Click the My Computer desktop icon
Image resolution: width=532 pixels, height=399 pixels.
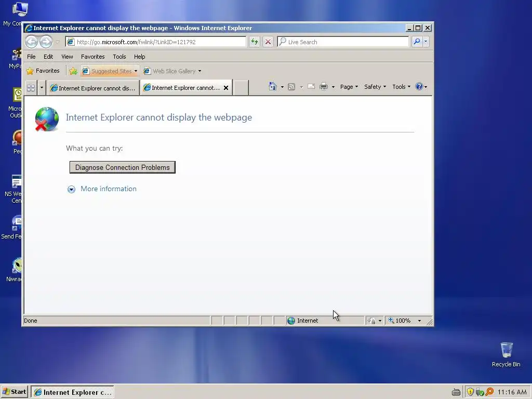click(14, 14)
